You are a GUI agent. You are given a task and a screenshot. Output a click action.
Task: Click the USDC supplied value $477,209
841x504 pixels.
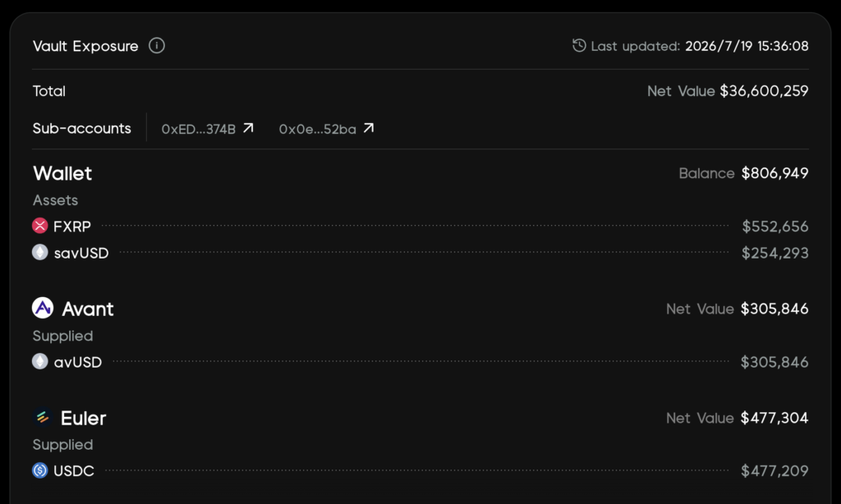coord(775,471)
